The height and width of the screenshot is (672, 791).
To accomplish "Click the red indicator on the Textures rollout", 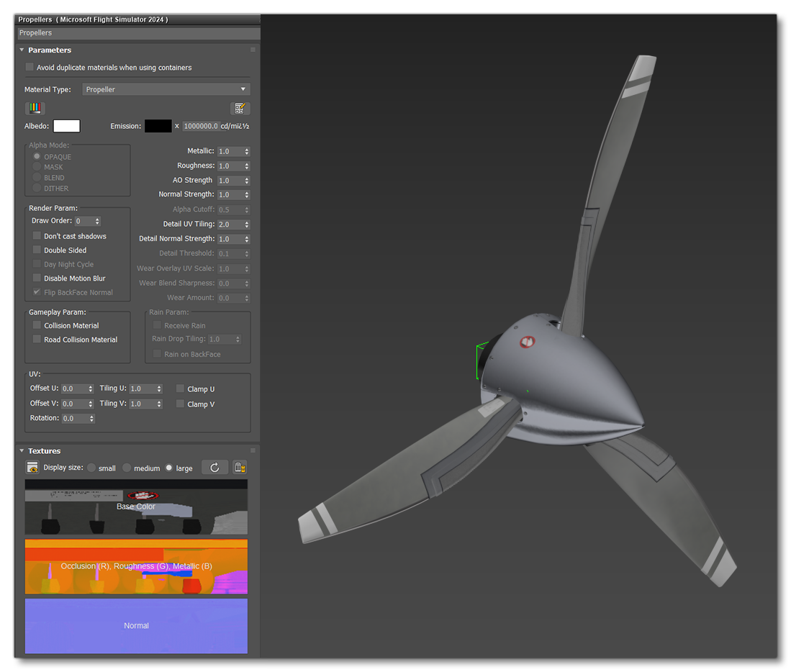I will tap(253, 450).
